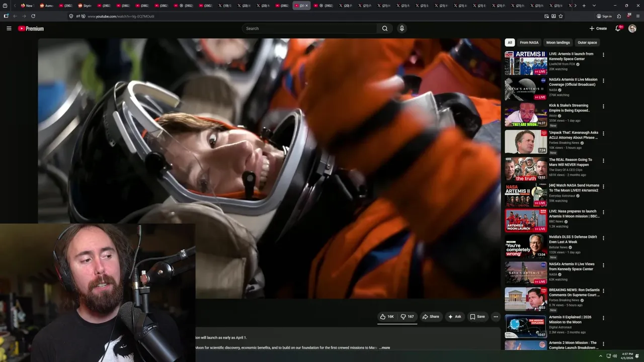Expand the browser tab list dropdown
The width and height of the screenshot is (644, 362).
pos(594,6)
